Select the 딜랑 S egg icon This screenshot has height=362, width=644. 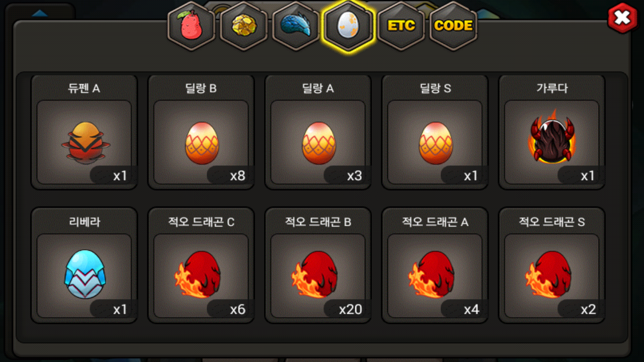pyautogui.click(x=436, y=143)
